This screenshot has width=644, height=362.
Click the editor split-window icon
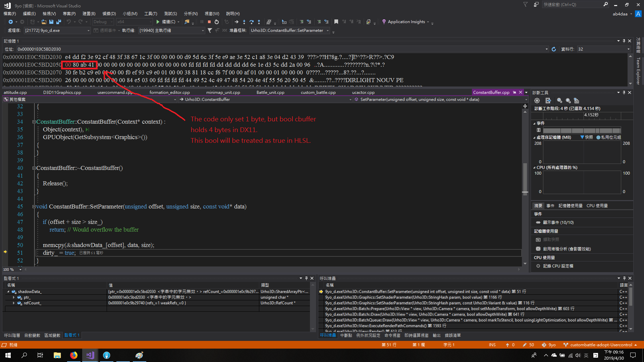pos(525,106)
